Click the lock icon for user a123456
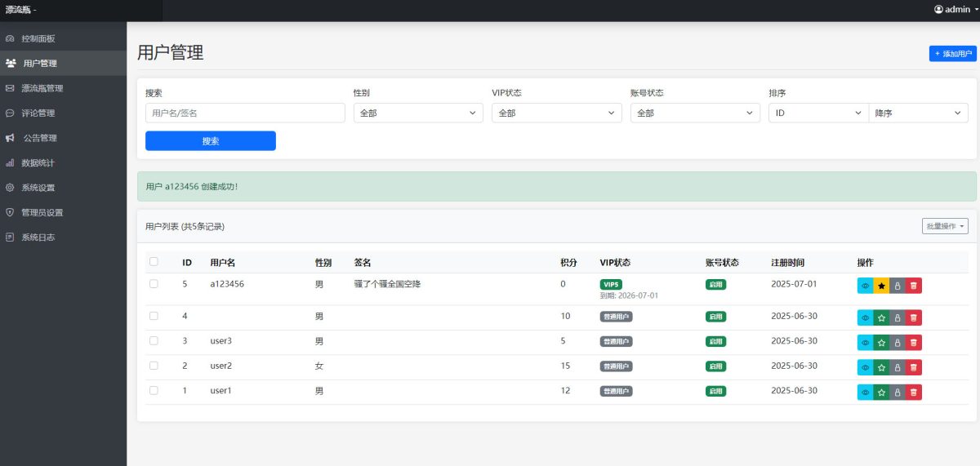This screenshot has height=466, width=980. coord(898,286)
